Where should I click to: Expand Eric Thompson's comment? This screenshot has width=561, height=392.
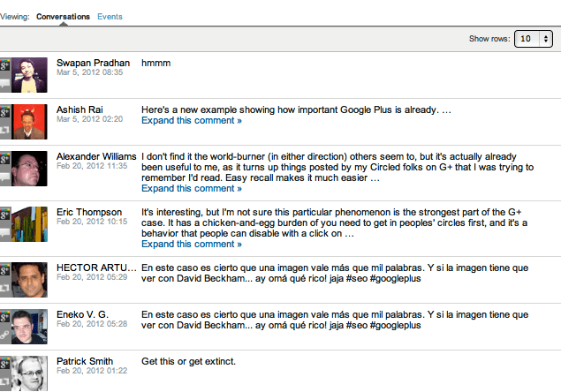191,245
